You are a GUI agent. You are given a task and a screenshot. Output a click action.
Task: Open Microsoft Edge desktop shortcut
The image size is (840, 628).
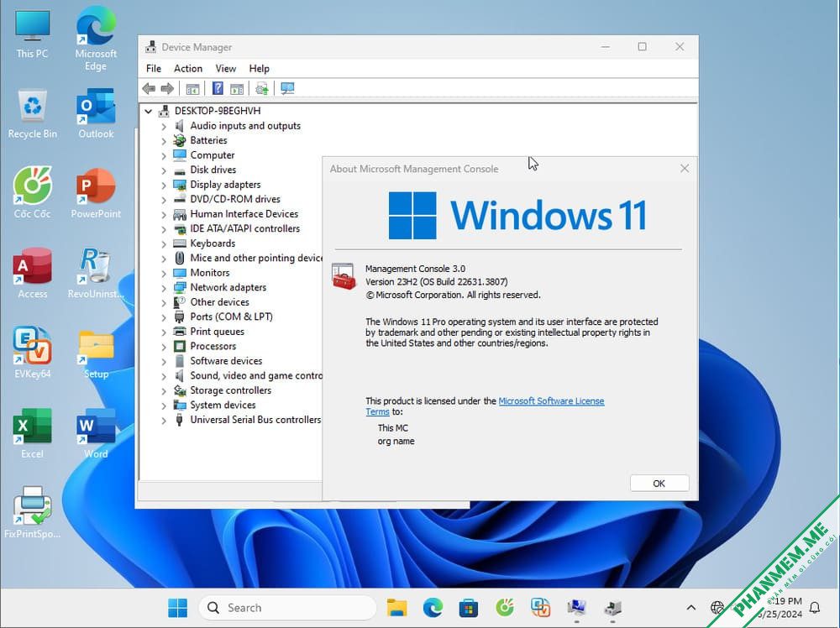pos(96,39)
